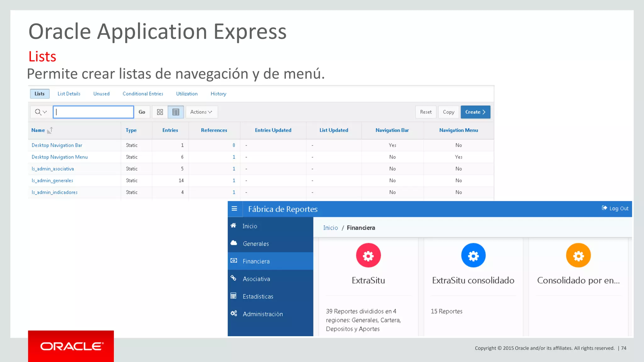Screen dimensions: 644x362
Task: Focus the report search text field
Action: (93, 112)
